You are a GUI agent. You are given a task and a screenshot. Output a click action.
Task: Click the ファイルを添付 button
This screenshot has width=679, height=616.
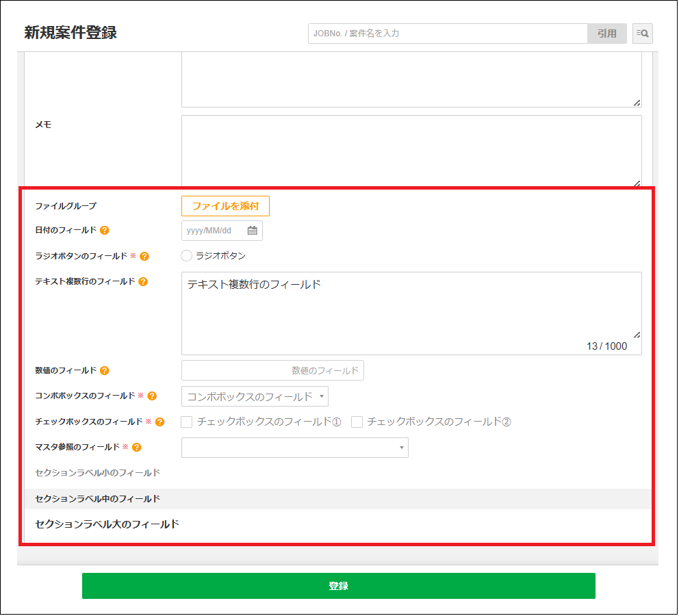coord(225,206)
